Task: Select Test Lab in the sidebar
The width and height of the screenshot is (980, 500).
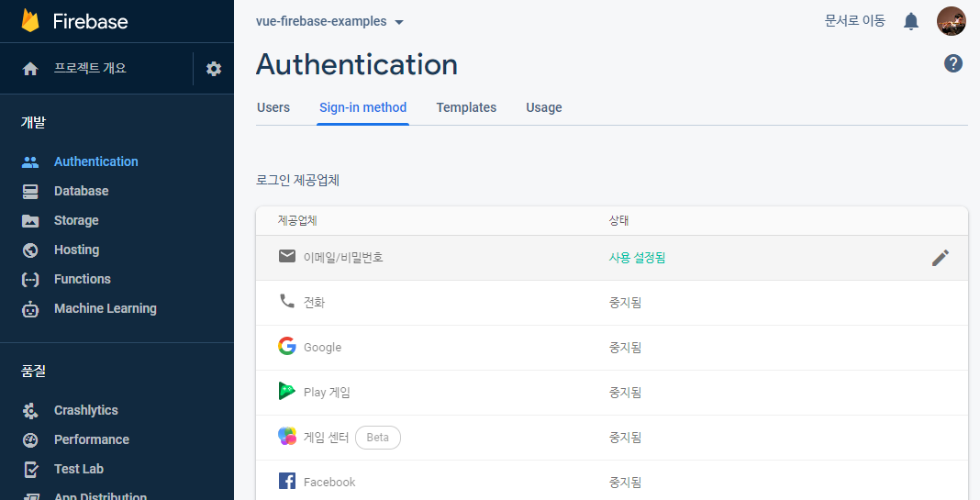Action: tap(79, 469)
